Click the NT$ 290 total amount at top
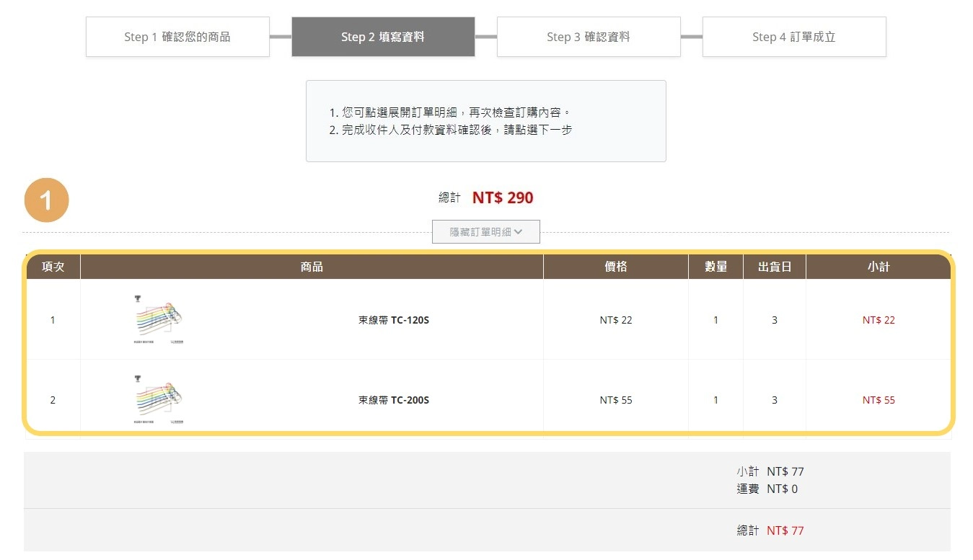 pyautogui.click(x=503, y=198)
